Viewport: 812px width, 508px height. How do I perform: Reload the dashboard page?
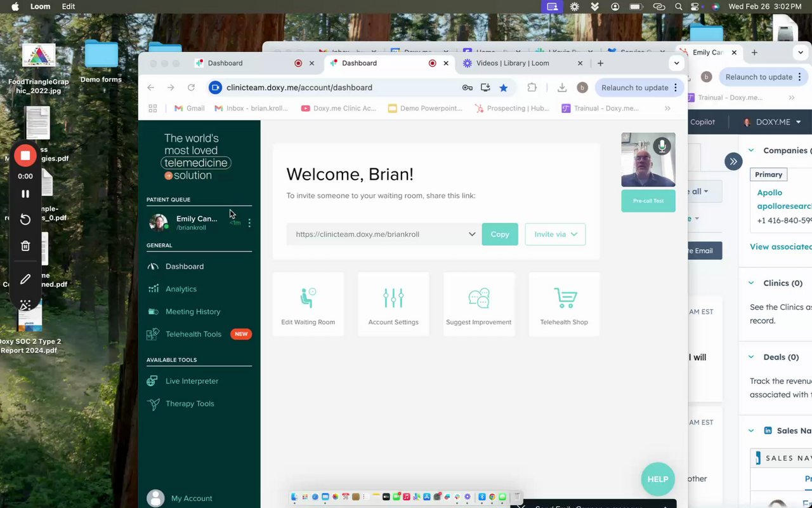coord(191,88)
